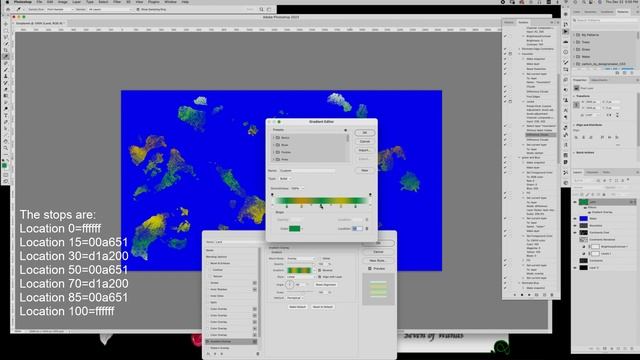640x360 pixels.
Task: Open the Filter menu
Action: tap(117, 2)
